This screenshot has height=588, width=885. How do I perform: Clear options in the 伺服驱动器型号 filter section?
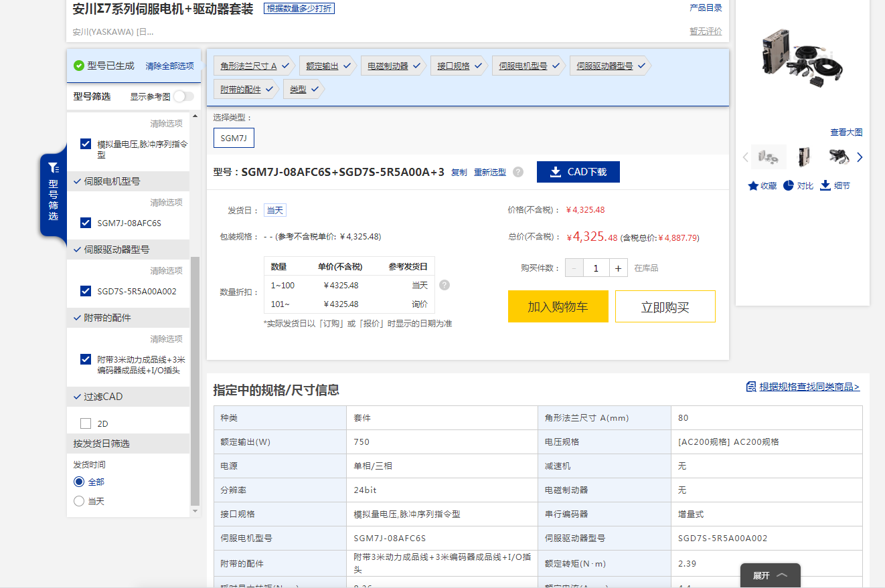166,271
